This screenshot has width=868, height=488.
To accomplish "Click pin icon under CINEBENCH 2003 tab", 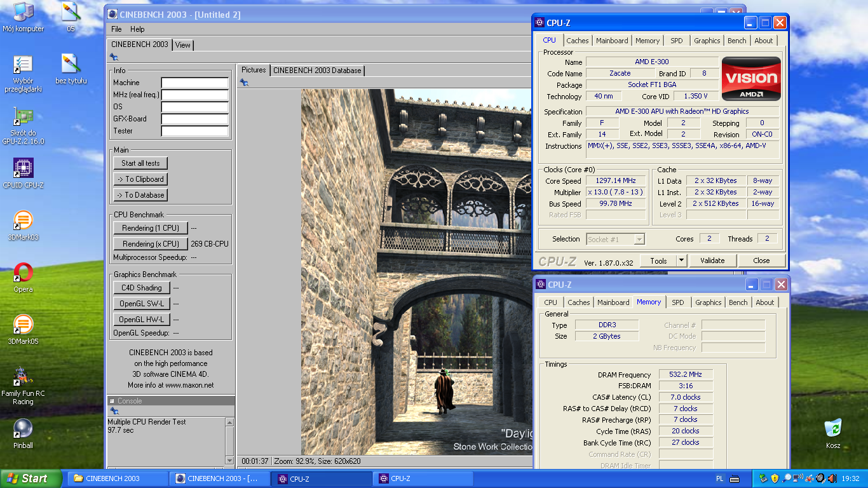I will (x=114, y=57).
